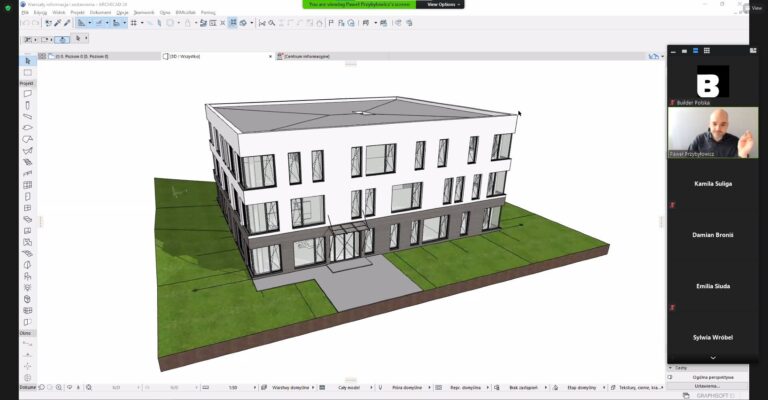The width and height of the screenshot is (768, 400).
Task: Select the Stair tool
Action: (28, 162)
